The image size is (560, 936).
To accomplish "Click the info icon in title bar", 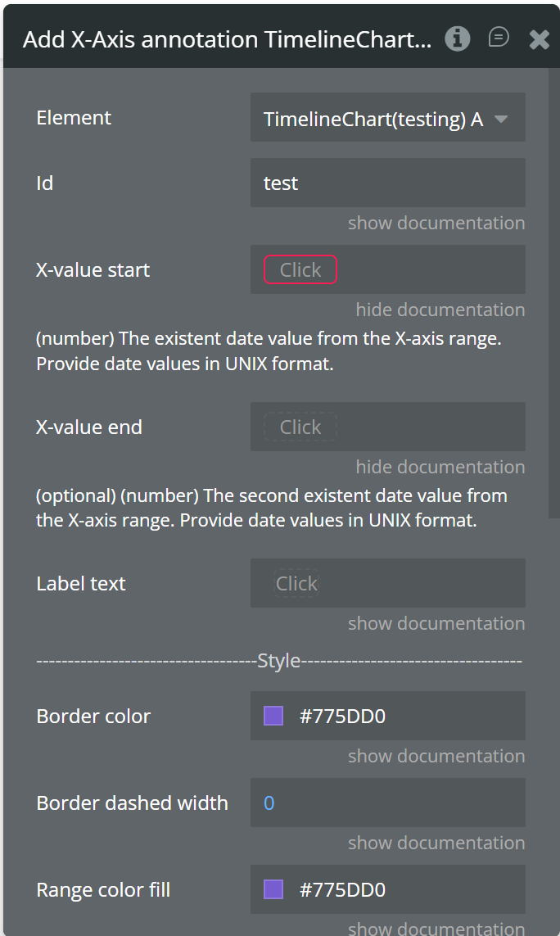I will tap(458, 38).
